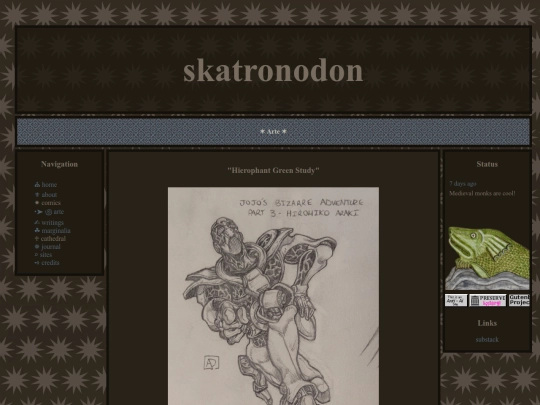Select the arte link in navigation
540x405 pixels.
point(59,212)
